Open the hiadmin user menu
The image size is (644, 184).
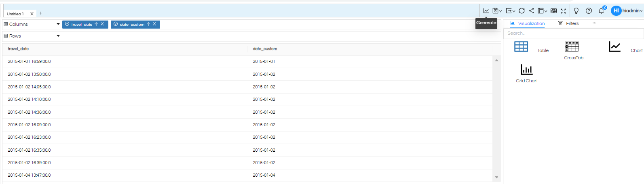click(633, 11)
